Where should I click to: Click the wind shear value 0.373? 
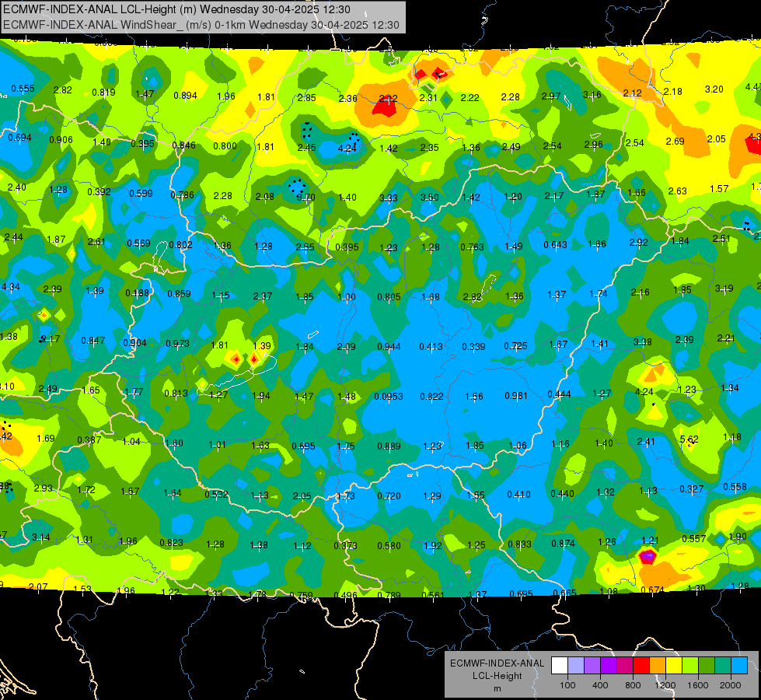tap(345, 545)
